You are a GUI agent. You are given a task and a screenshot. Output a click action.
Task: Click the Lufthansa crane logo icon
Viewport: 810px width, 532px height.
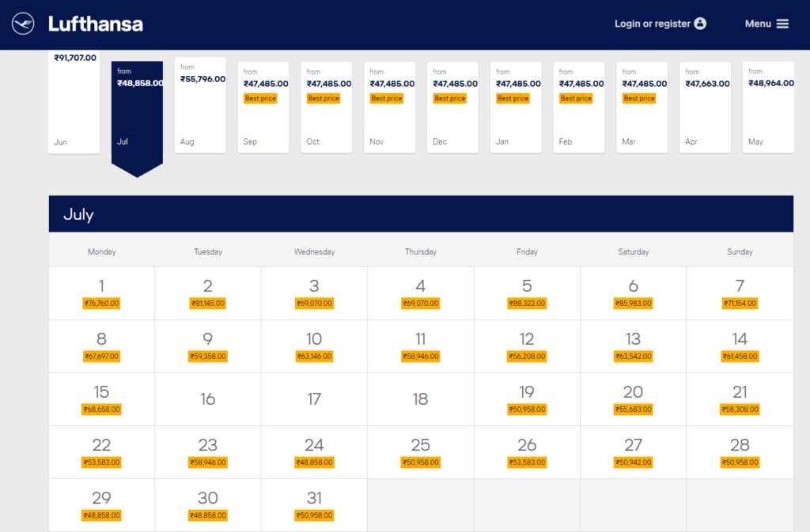click(23, 24)
